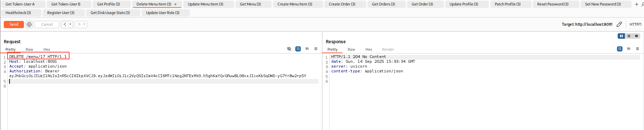Click 'HTTP/1.1 204 No Content' response line
This screenshot has height=130, width=644.
pyautogui.click(x=359, y=57)
